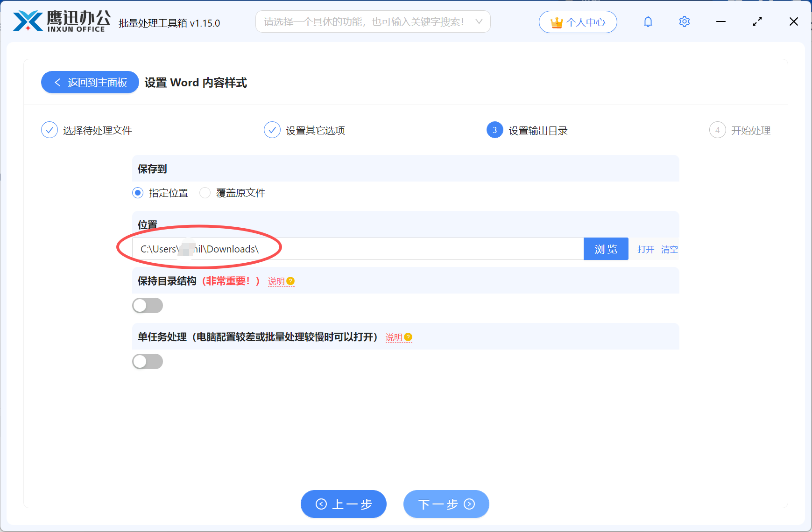Enable the 保持目录结构 switch
Viewport: 812px width, 532px height.
(148, 306)
